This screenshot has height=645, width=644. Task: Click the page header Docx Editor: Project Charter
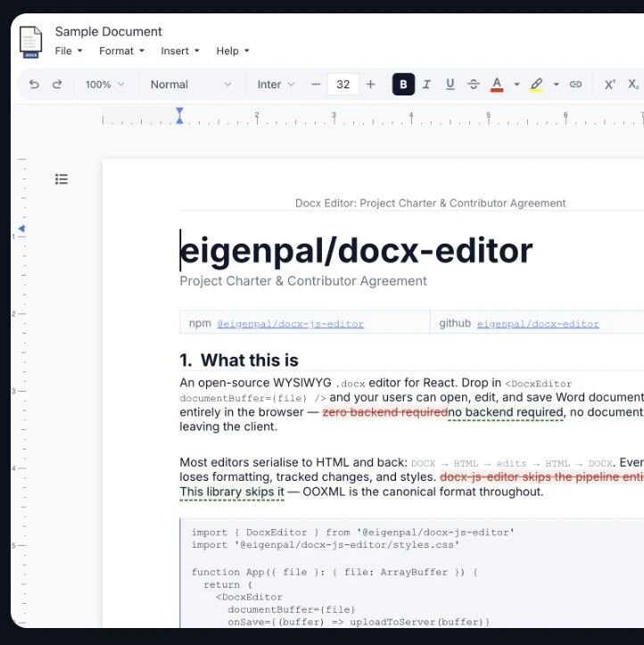point(430,203)
